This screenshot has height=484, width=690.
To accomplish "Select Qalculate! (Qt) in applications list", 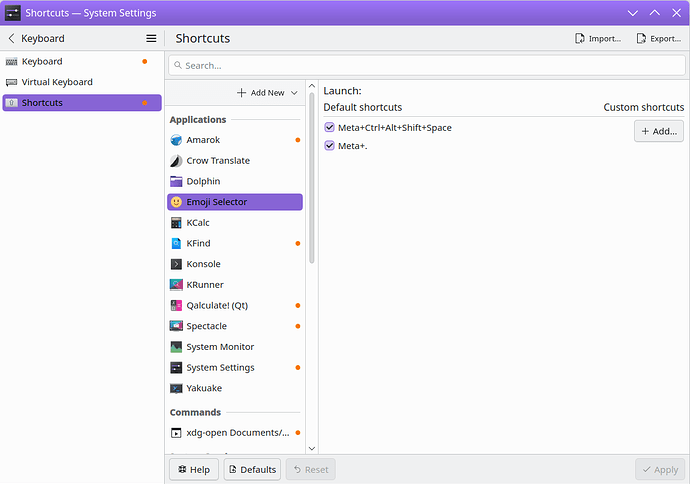I will 235,305.
